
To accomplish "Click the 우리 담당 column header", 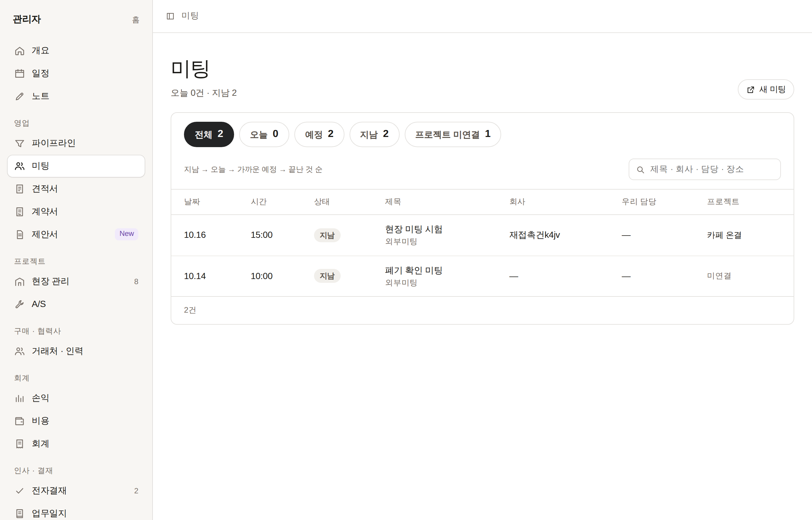I will [x=639, y=202].
